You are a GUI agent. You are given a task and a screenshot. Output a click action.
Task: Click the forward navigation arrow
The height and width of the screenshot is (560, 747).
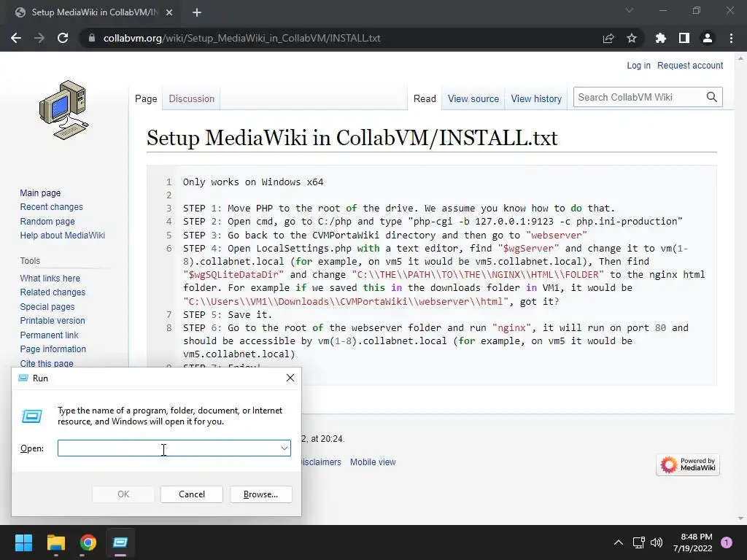tap(39, 38)
